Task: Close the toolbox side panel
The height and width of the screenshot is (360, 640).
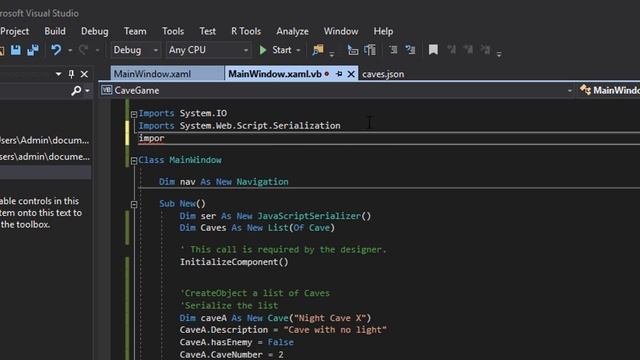Action: click(84, 74)
